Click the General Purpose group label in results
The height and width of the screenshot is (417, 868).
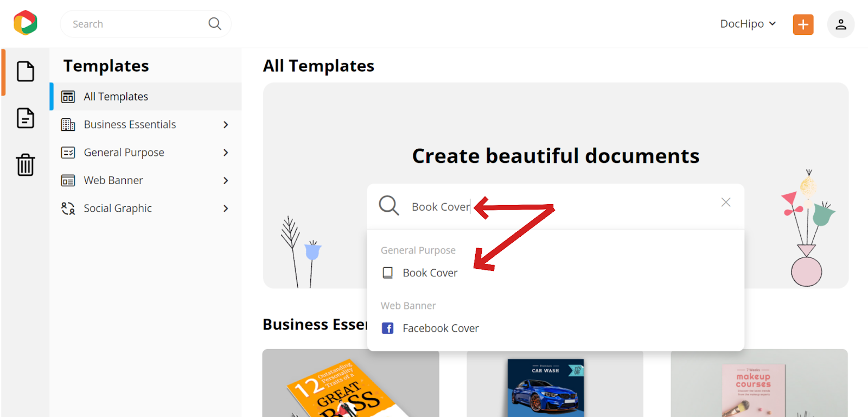point(418,250)
